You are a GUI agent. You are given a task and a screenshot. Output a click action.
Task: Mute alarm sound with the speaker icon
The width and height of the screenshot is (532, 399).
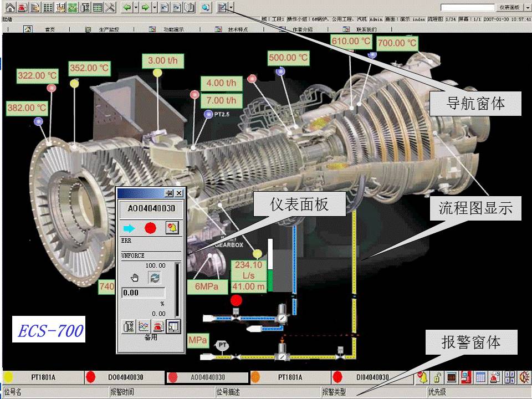524,377
